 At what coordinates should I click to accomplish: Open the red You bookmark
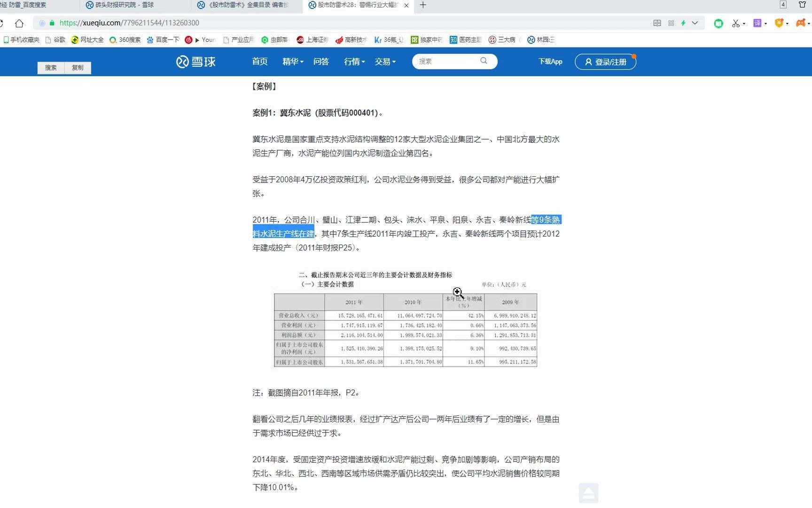[200, 40]
